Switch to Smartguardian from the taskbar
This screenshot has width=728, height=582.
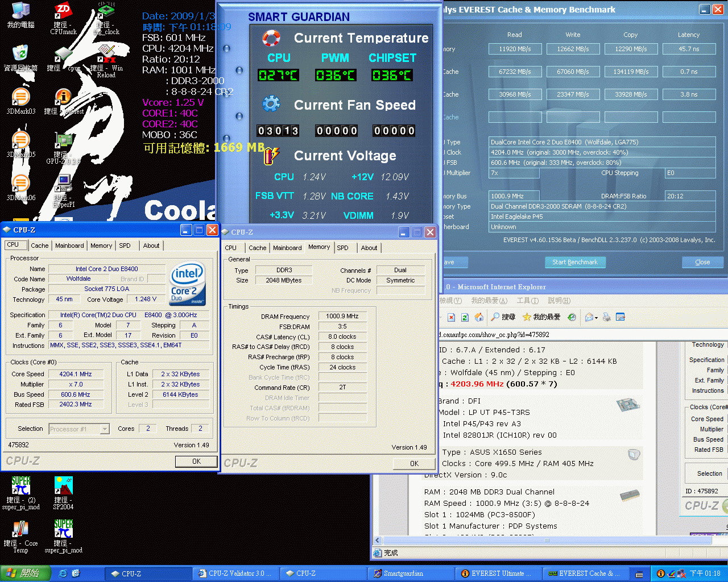tap(411, 573)
